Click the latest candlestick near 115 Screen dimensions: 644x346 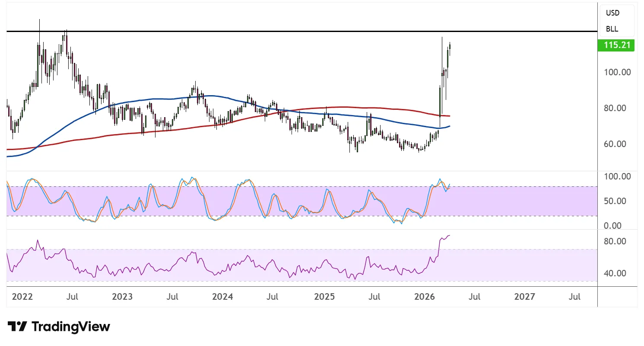[x=450, y=48]
